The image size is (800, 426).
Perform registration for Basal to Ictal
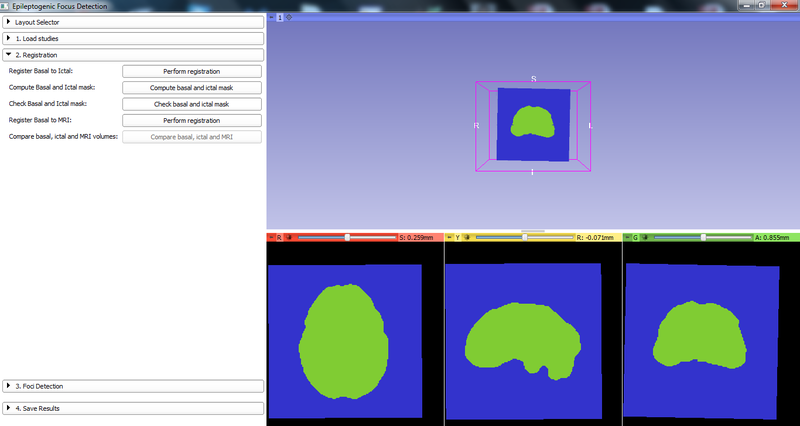pyautogui.click(x=191, y=71)
